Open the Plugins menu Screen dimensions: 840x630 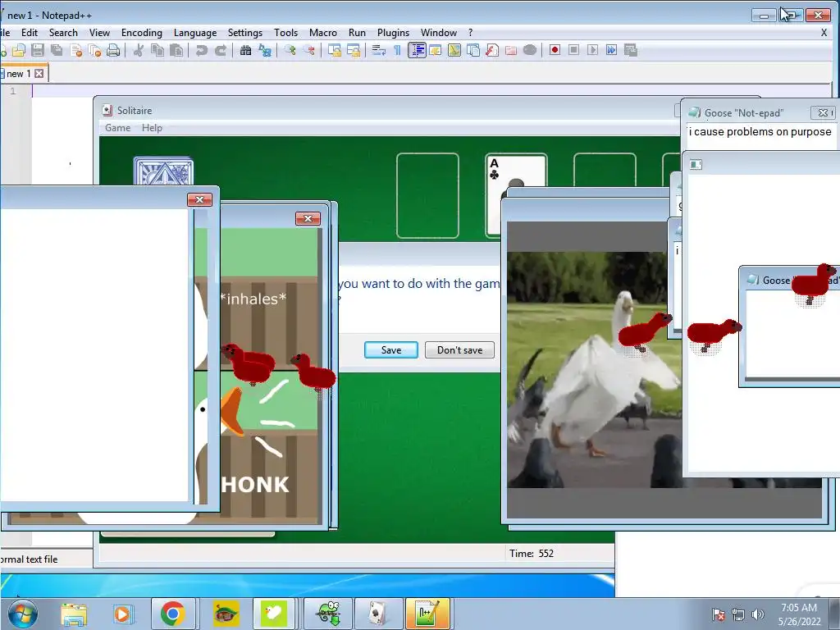click(x=393, y=33)
